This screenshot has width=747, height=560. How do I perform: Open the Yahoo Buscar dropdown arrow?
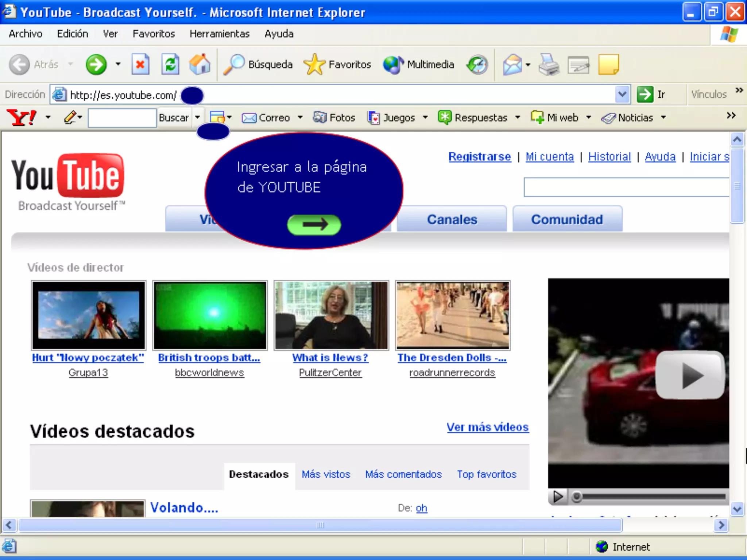coord(197,117)
